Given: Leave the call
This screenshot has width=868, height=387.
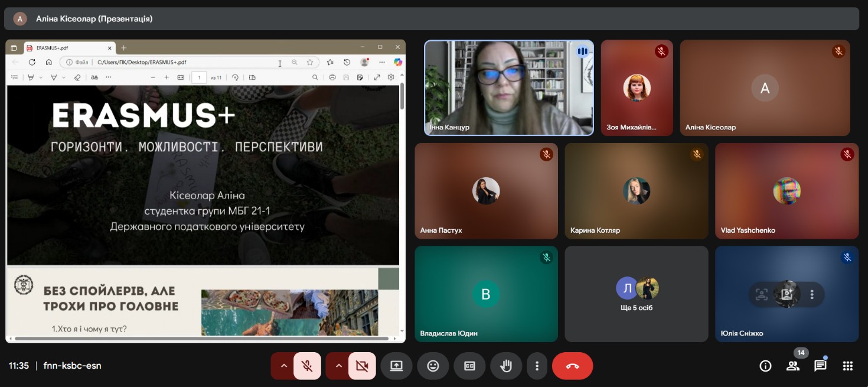Looking at the screenshot, I should click(572, 366).
